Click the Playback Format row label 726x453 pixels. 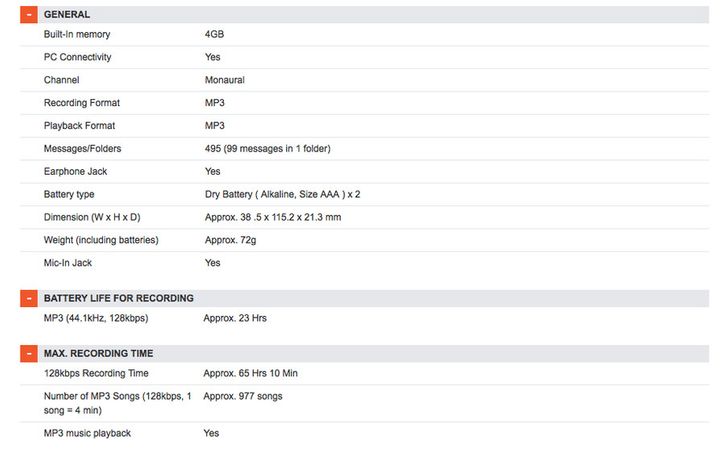(79, 126)
